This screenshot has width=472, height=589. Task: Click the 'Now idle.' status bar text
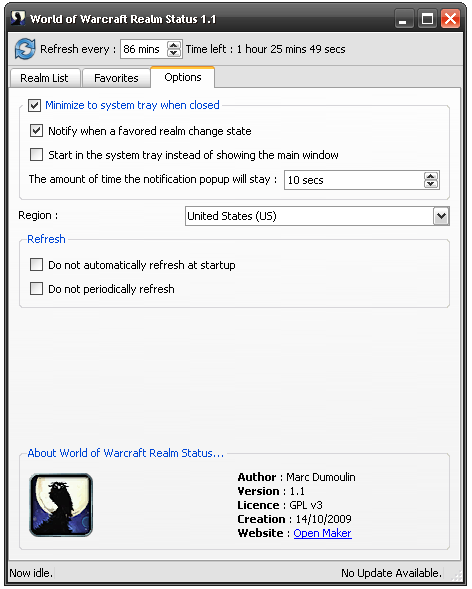(31, 573)
